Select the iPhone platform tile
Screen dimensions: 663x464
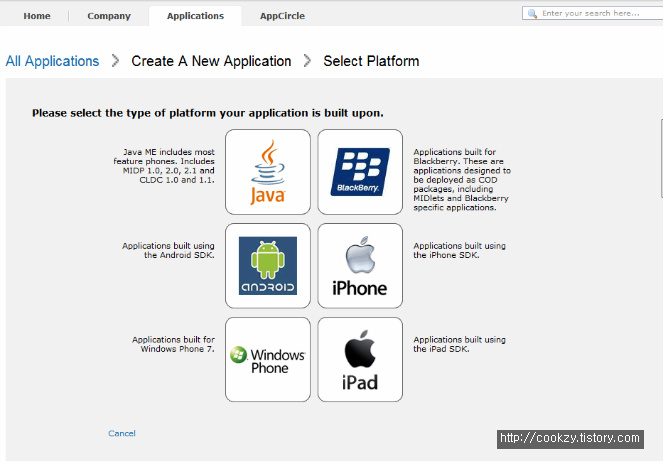pyautogui.click(x=360, y=266)
